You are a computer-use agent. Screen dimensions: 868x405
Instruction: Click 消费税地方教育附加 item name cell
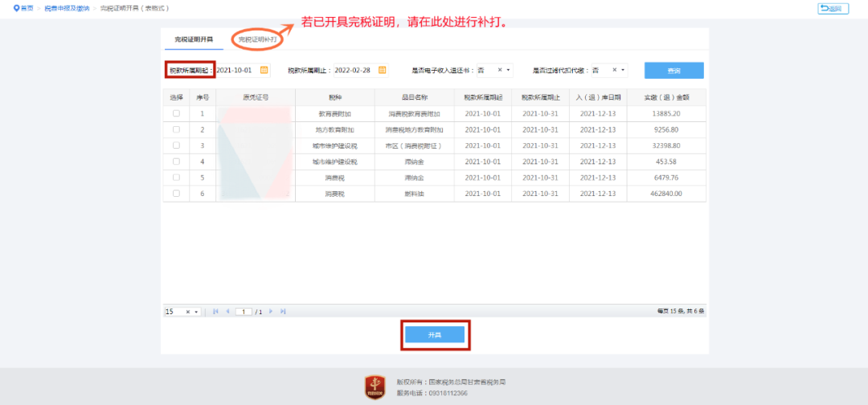(x=415, y=129)
